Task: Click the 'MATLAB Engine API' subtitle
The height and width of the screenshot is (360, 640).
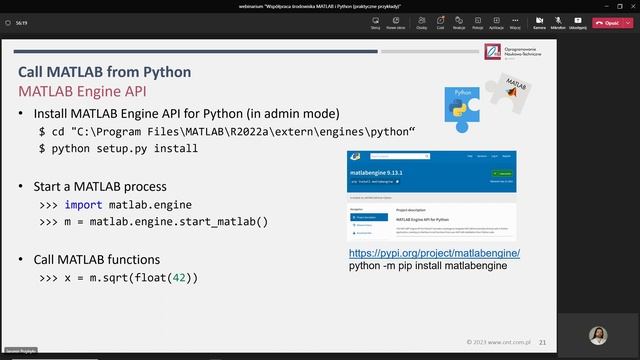Action: point(82,91)
